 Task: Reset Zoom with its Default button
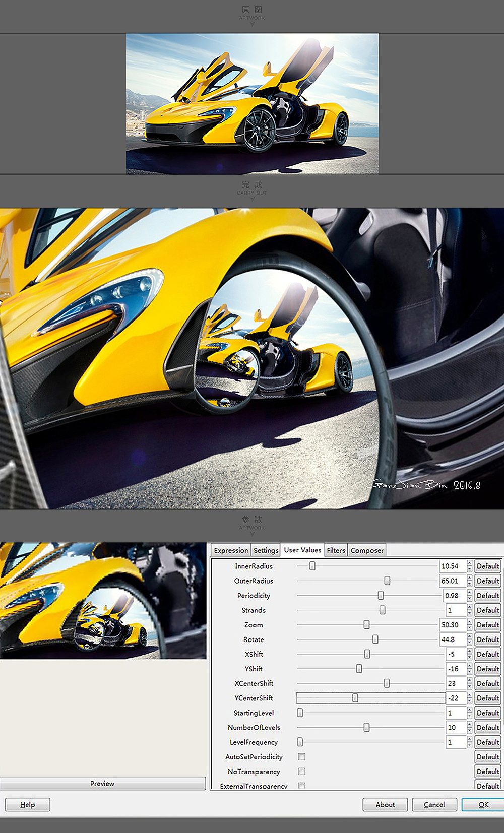coord(488,625)
